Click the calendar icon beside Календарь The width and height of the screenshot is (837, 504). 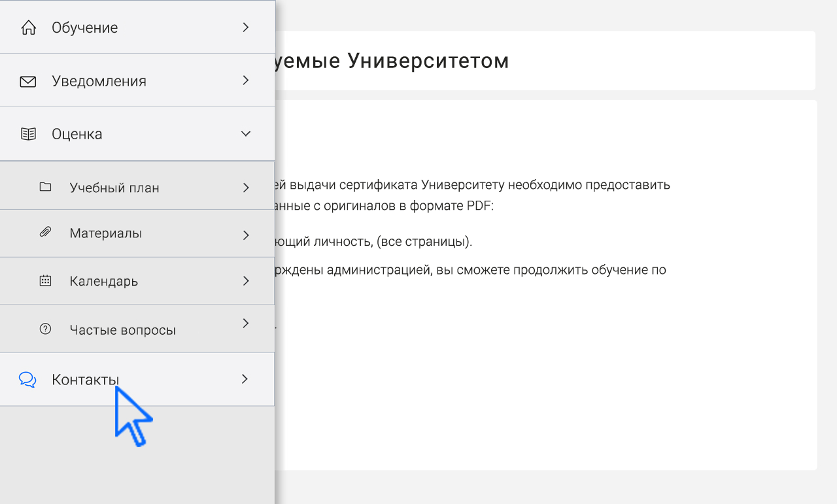(45, 281)
